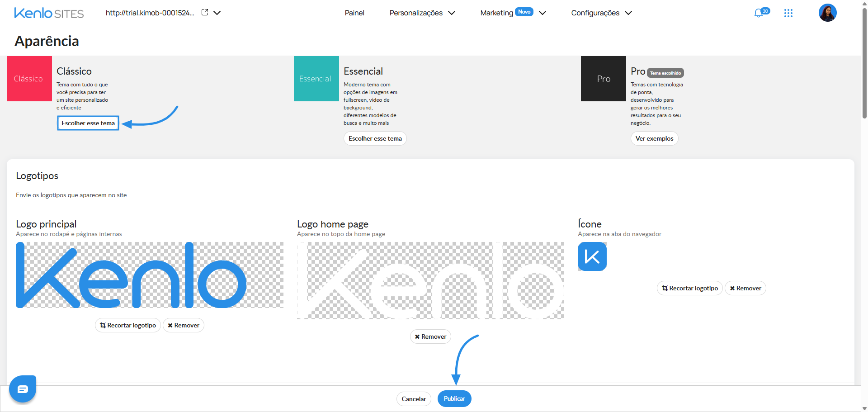Crop the Ícone logo image
Image resolution: width=868 pixels, height=412 pixels.
pos(690,288)
